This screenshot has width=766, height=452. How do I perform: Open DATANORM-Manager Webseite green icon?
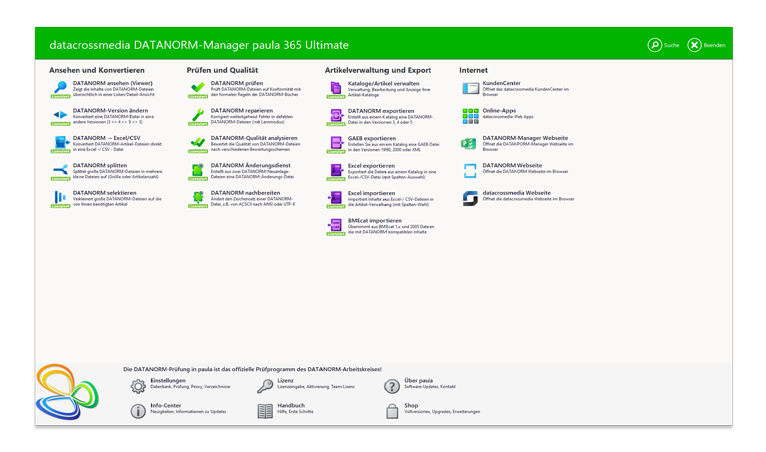tap(469, 144)
